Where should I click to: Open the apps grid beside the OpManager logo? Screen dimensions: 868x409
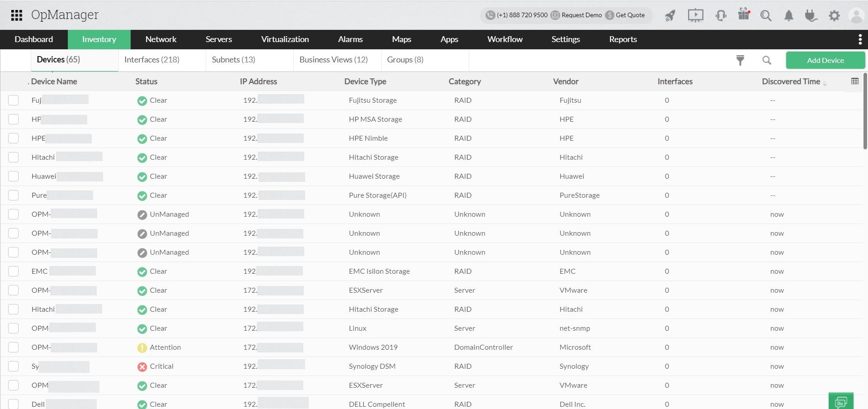coord(16,14)
